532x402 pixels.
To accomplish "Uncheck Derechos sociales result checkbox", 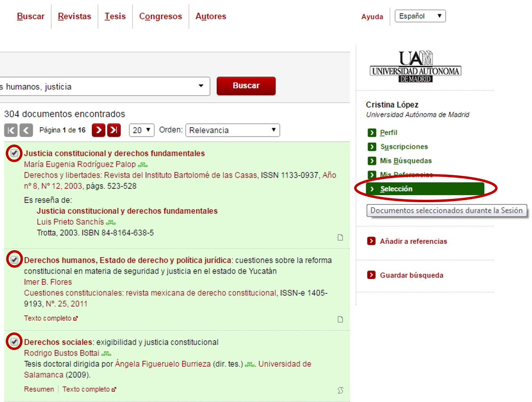I will [14, 341].
